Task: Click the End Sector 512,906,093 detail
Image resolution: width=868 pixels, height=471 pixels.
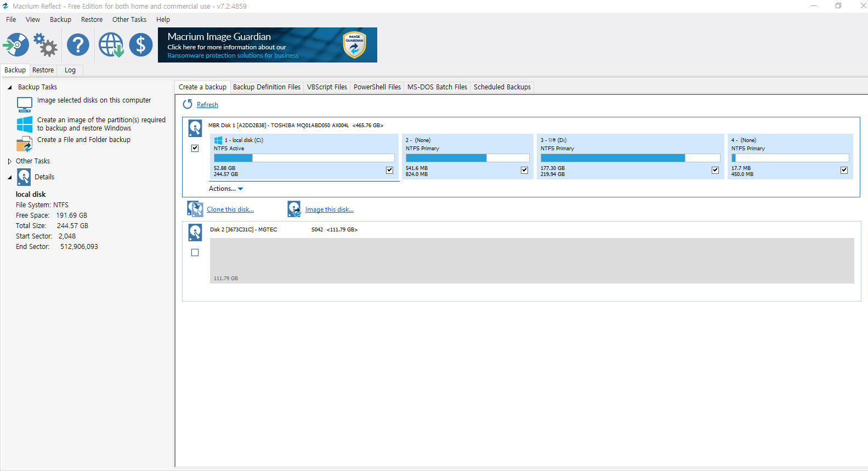Action: tap(57, 247)
